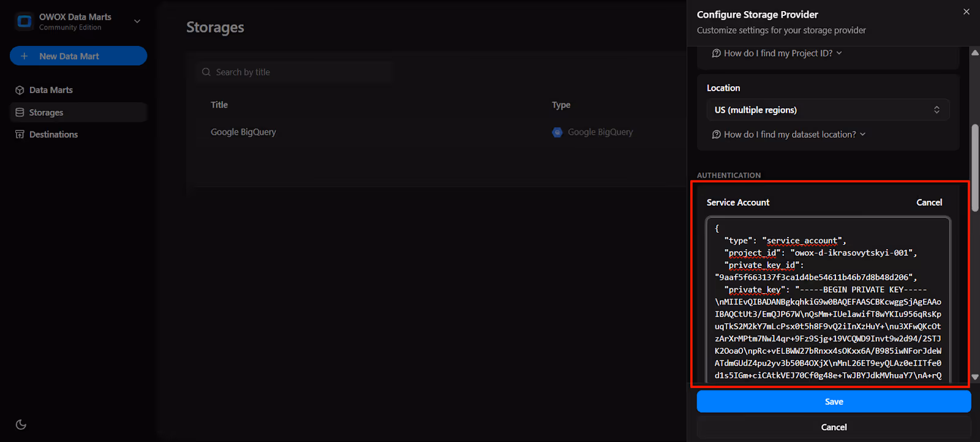Sort by the Title column header
980x442 pixels.
tap(219, 105)
